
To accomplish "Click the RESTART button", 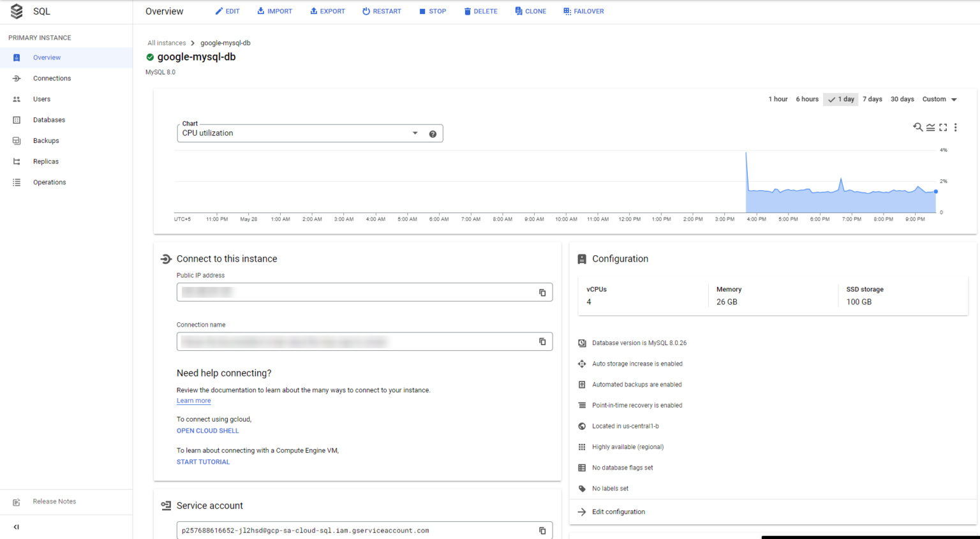I will (382, 11).
